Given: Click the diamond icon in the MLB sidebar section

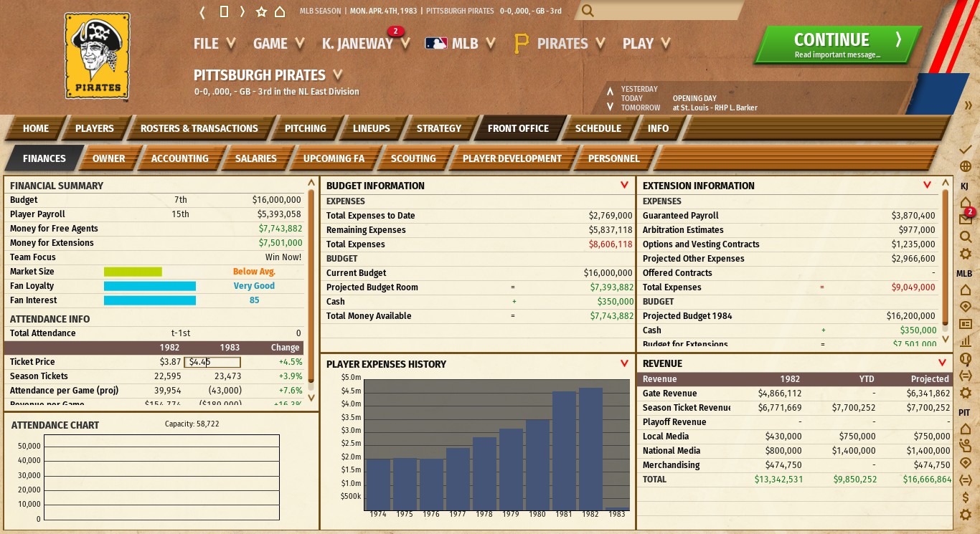Looking at the screenshot, I should [965, 307].
